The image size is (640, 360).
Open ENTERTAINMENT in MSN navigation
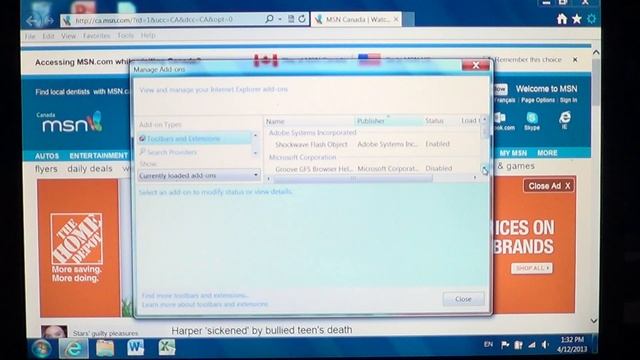coord(98,156)
